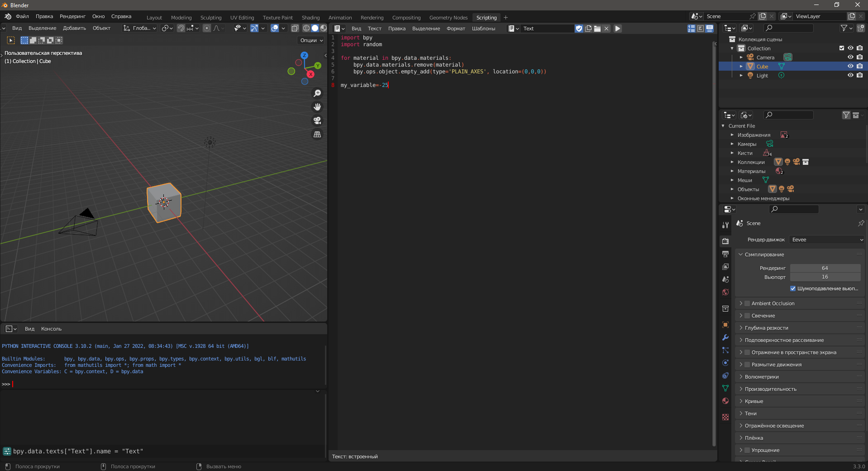
Task: Uncheck the Collection exclude checkbox
Action: pos(842,48)
